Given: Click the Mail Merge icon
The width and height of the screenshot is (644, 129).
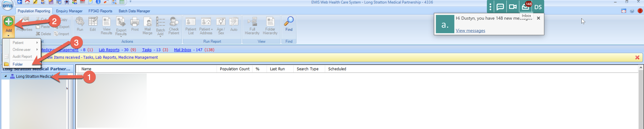Looking at the screenshot, I should [147, 22].
